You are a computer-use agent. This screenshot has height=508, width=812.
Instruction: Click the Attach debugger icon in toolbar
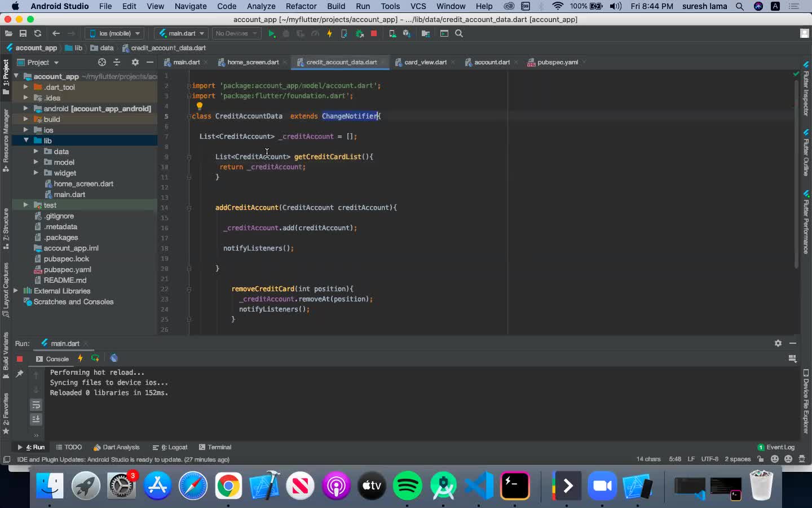click(359, 33)
